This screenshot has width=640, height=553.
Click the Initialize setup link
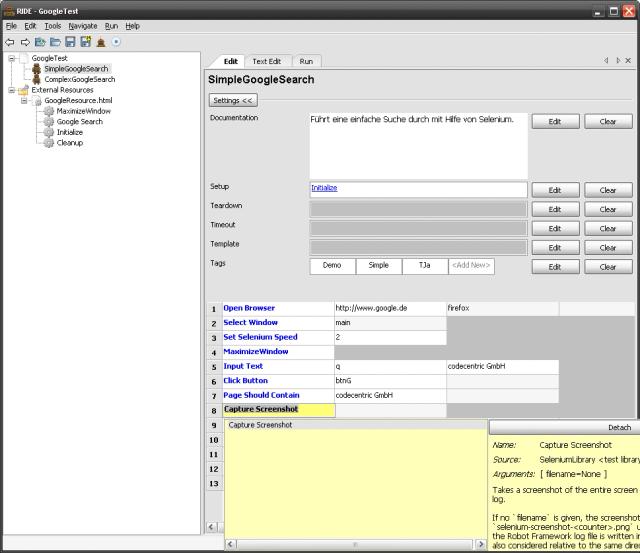tap(324, 188)
